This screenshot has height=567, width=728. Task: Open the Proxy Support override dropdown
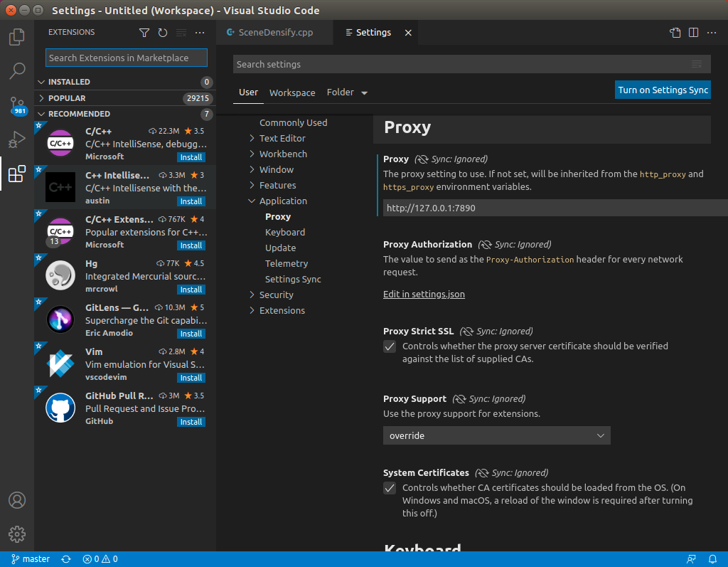[x=496, y=435]
